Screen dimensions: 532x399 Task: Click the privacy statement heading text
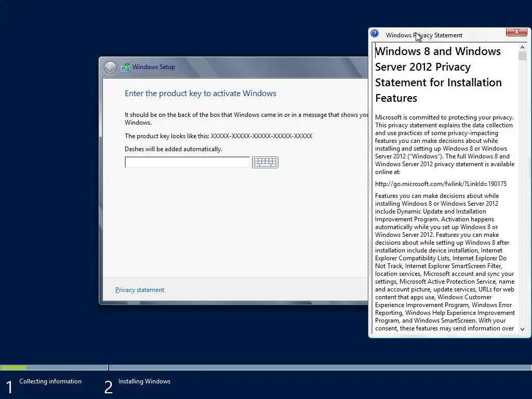pos(438,75)
